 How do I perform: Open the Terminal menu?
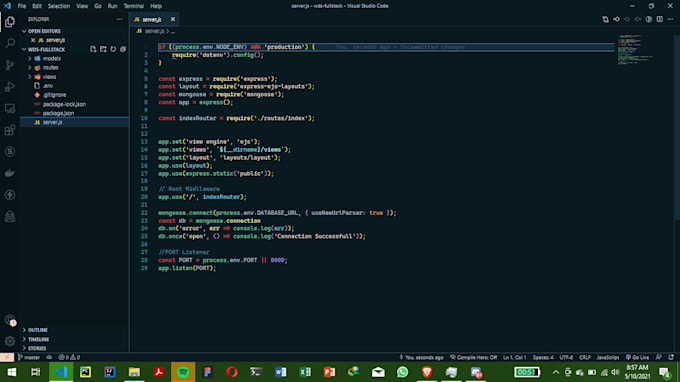point(134,6)
